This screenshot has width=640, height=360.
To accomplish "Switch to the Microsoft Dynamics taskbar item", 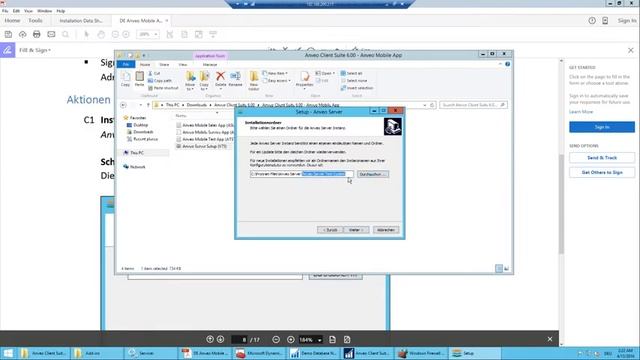I will (x=259, y=353).
